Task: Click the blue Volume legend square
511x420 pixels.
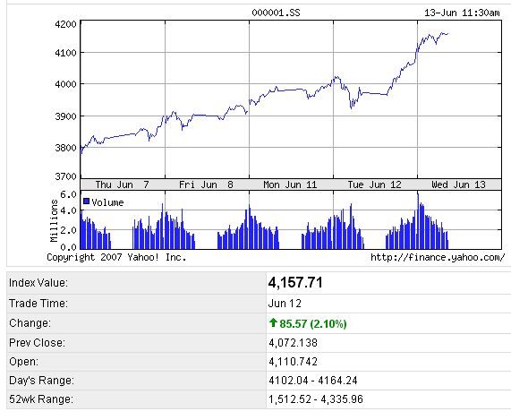Action: pyautogui.click(x=87, y=201)
